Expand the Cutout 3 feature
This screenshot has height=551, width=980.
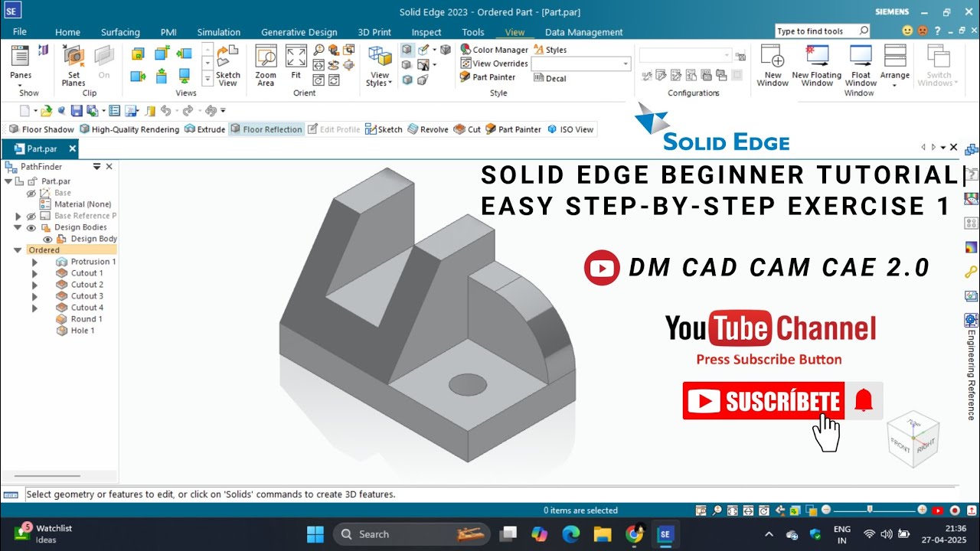tap(34, 296)
